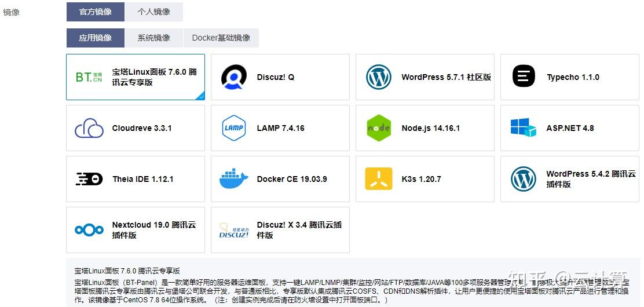This screenshot has width=644, height=307.
Task: Click the Cloudreve cloud icon
Action: (89, 128)
